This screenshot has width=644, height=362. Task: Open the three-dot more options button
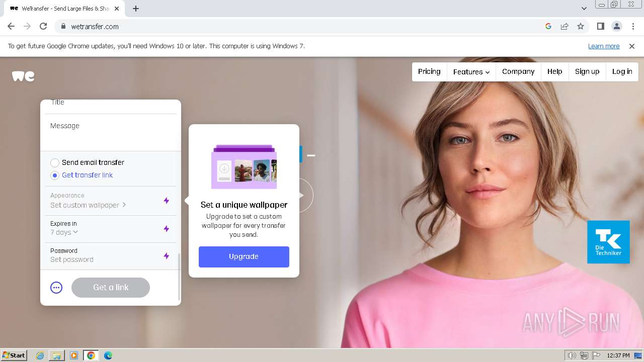click(x=56, y=288)
